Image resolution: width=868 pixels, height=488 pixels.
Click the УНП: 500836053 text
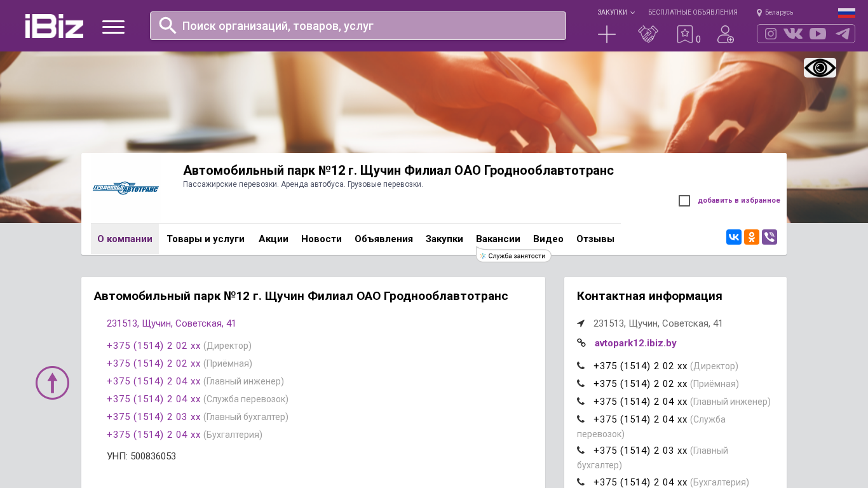coord(142,456)
